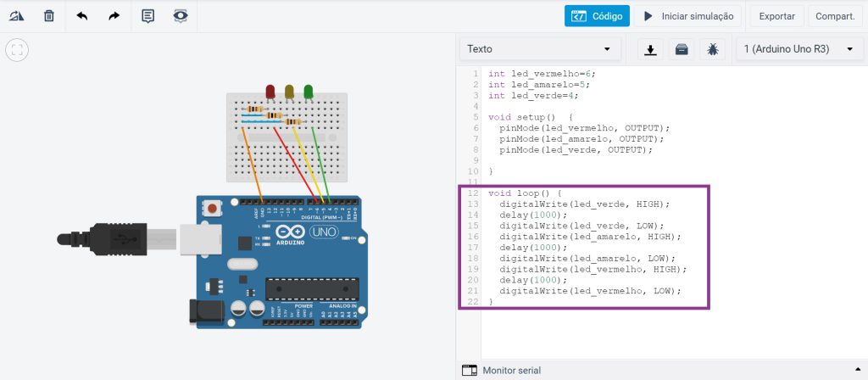868x380 pixels.
Task: Click code line int led_vermelho=6;
Action: point(542,74)
